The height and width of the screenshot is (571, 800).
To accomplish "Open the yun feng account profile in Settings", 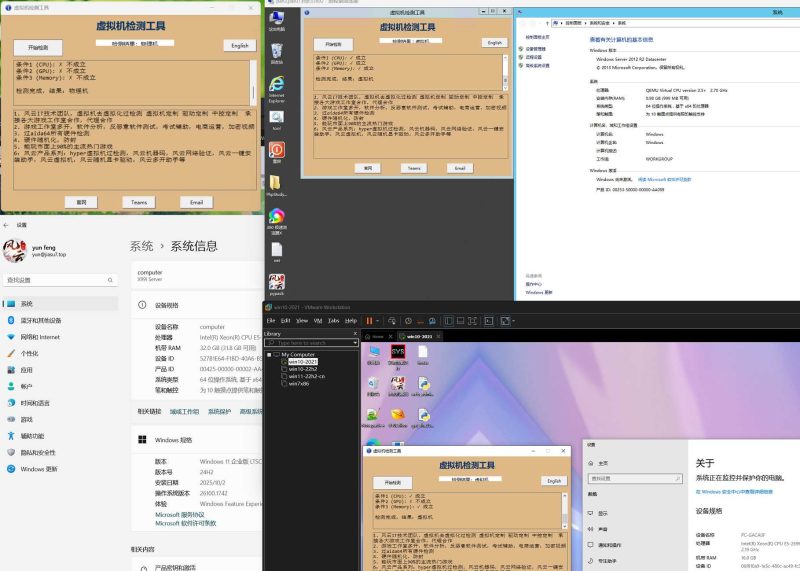I will (x=36, y=251).
